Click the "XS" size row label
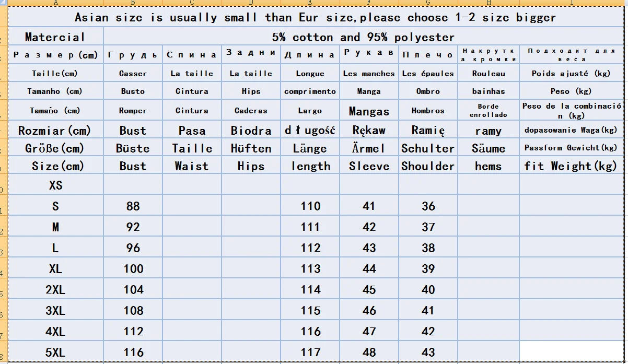Image resolution: width=628 pixels, height=364 pixels. click(55, 185)
